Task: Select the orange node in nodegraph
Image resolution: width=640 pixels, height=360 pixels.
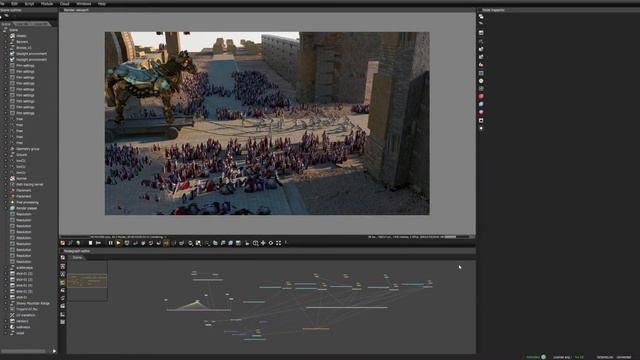Action: (x=316, y=329)
